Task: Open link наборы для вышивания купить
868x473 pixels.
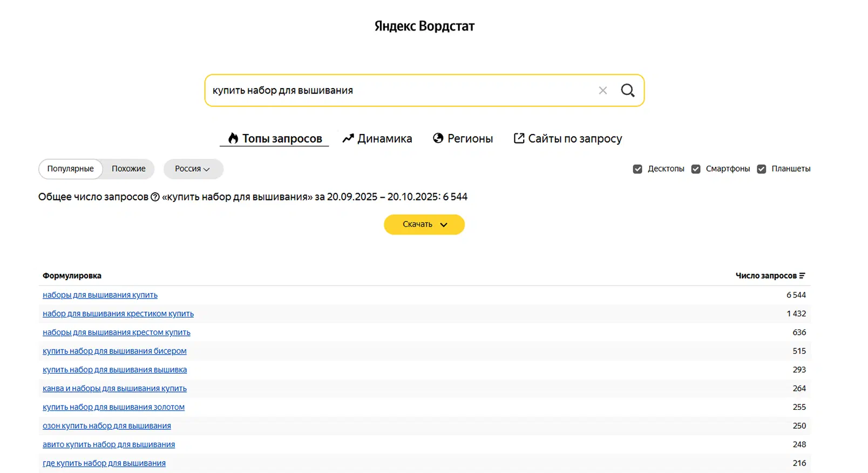Action: (x=100, y=295)
